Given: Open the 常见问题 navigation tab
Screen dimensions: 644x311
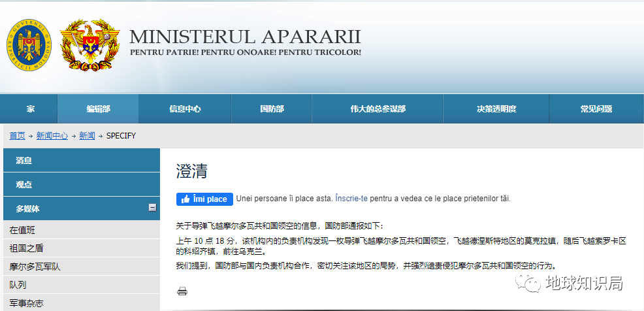Looking at the screenshot, I should click(x=596, y=109).
